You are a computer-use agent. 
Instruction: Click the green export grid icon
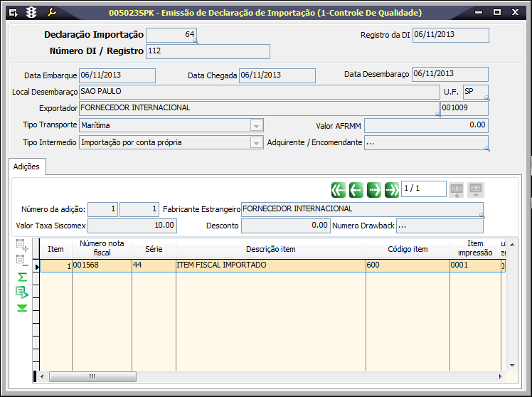[22, 292]
